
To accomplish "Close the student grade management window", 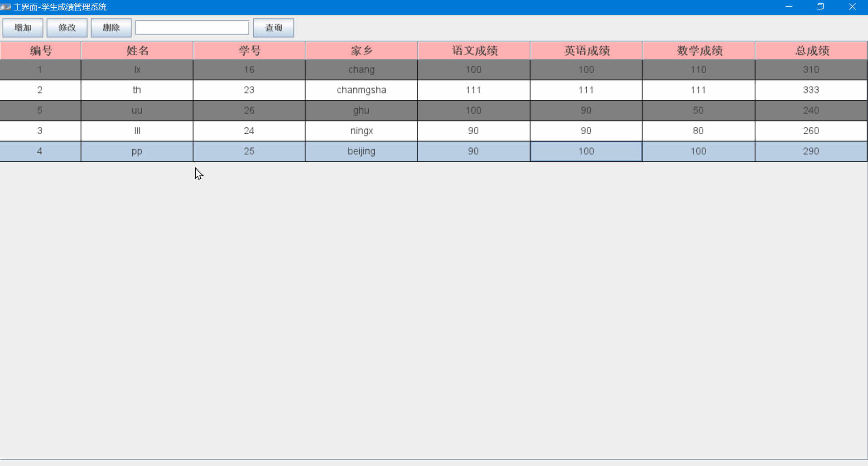I will [x=852, y=7].
